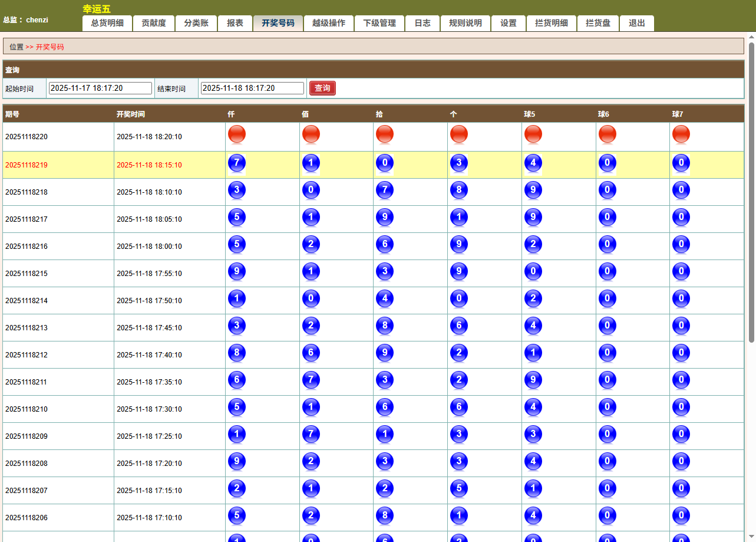
Task: Click the vertical scrollbar down arrow
Action: pos(751,537)
